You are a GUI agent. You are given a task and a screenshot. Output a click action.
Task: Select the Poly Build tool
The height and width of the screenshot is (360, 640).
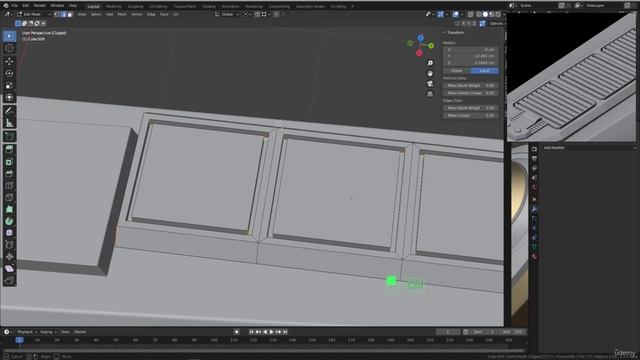[x=9, y=209]
